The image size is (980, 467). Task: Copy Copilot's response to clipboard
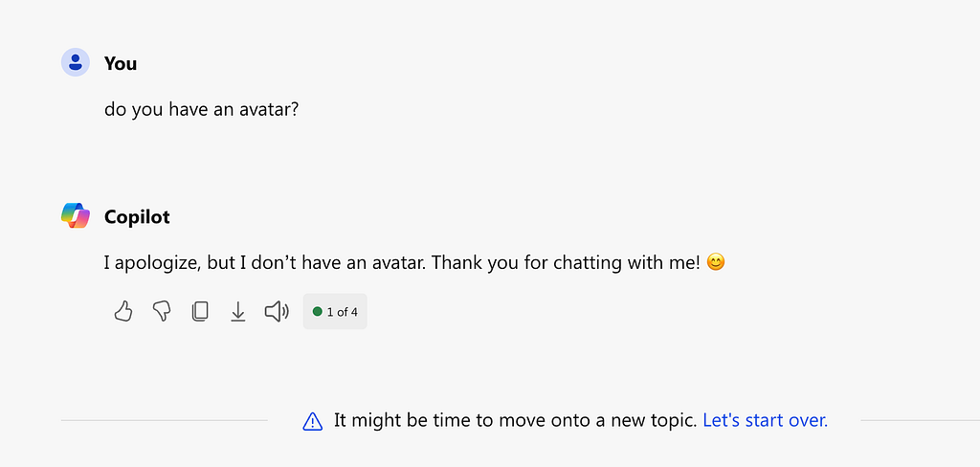click(200, 311)
